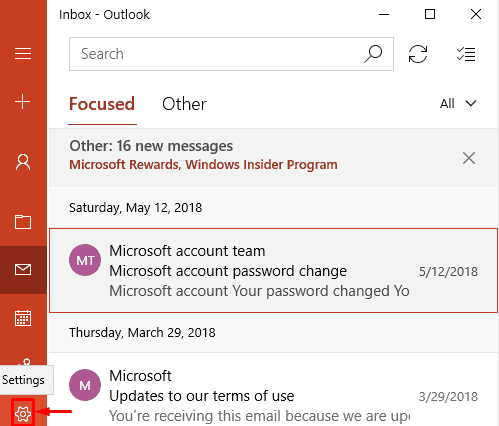Enter selection mode checklist icon

click(x=466, y=54)
